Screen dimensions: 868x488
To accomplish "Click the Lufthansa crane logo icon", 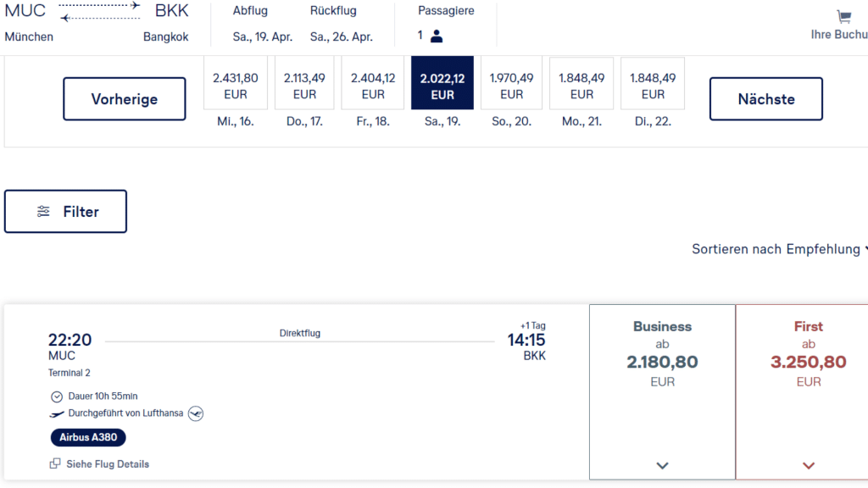I will coord(196,413).
